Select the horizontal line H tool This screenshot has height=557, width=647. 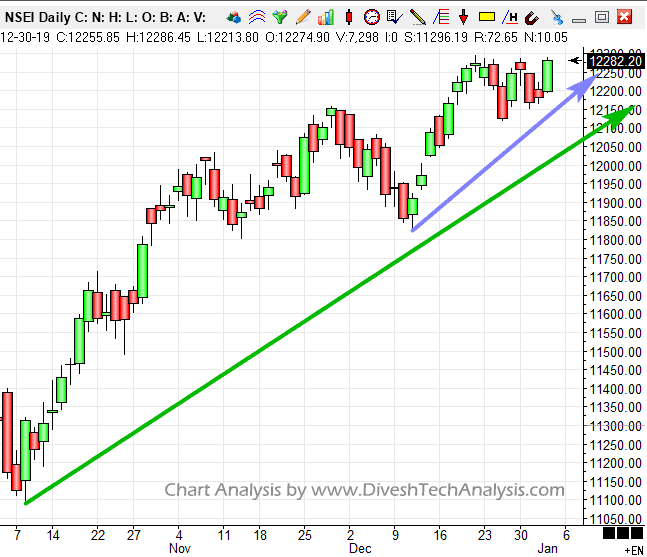point(511,17)
